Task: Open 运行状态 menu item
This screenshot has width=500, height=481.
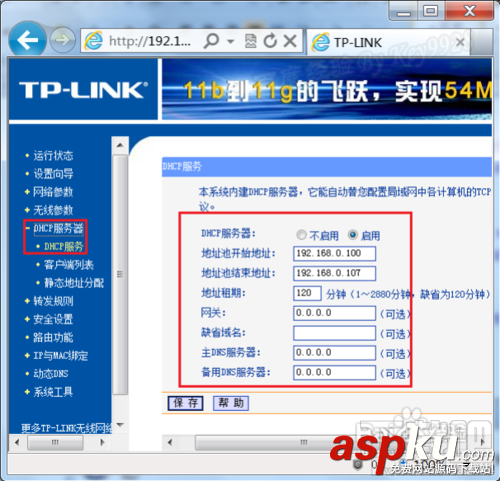Action: coord(53,156)
